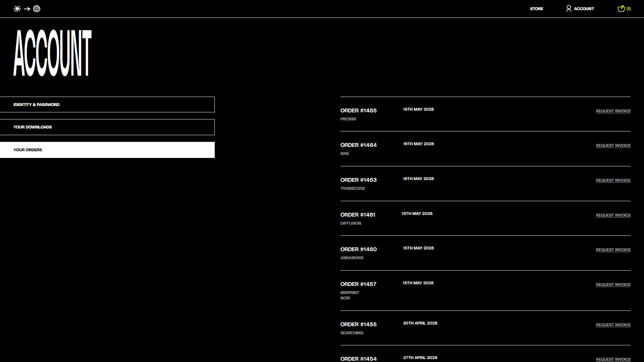The height and width of the screenshot is (362, 644).
Task: Click the 18TH MAY 2026 date
Action: (x=418, y=109)
